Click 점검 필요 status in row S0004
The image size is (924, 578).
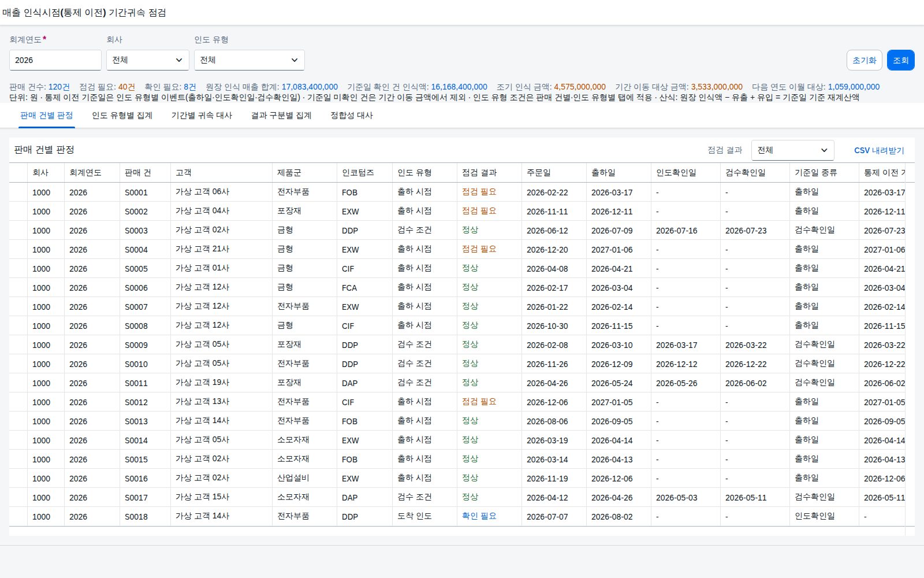pyautogui.click(x=479, y=249)
